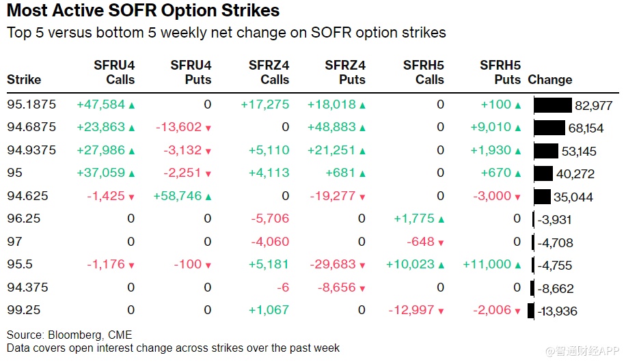Select the SFRH5 Calls column header
Viewport: 626px width, 364px height.
(x=423, y=72)
